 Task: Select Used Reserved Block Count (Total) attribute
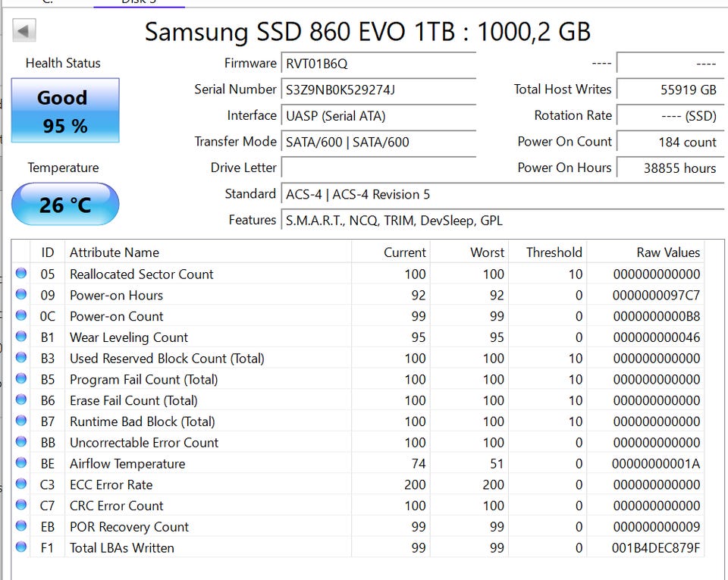[x=167, y=358]
